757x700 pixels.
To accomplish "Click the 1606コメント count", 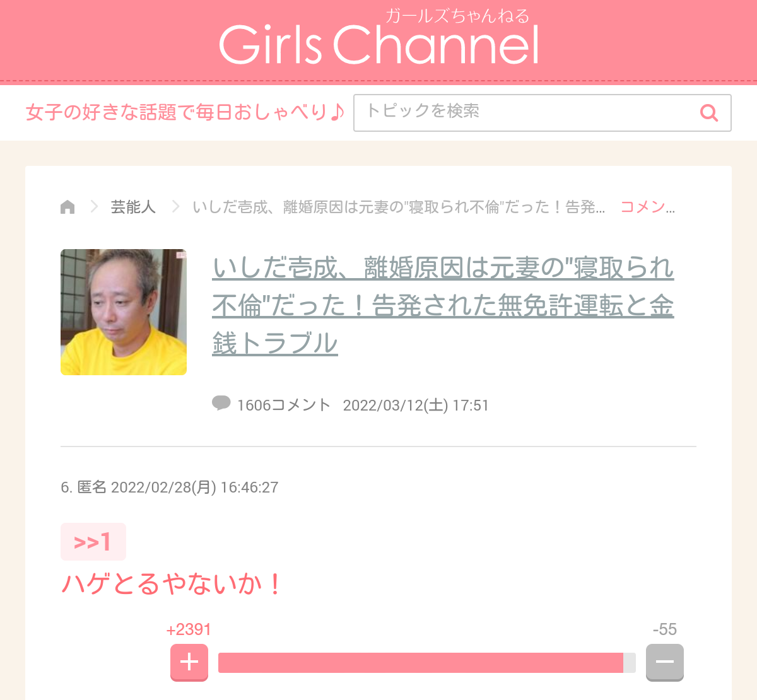I will pyautogui.click(x=284, y=405).
